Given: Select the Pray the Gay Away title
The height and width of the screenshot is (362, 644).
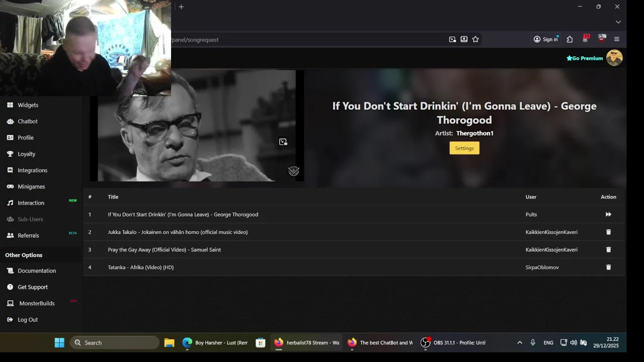Looking at the screenshot, I should point(165,249).
